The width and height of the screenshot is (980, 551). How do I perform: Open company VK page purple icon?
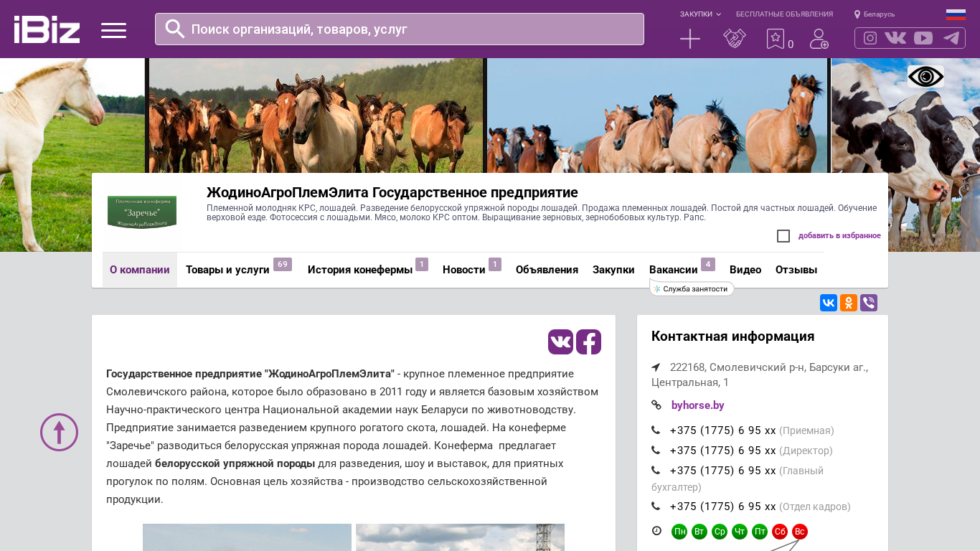point(560,342)
